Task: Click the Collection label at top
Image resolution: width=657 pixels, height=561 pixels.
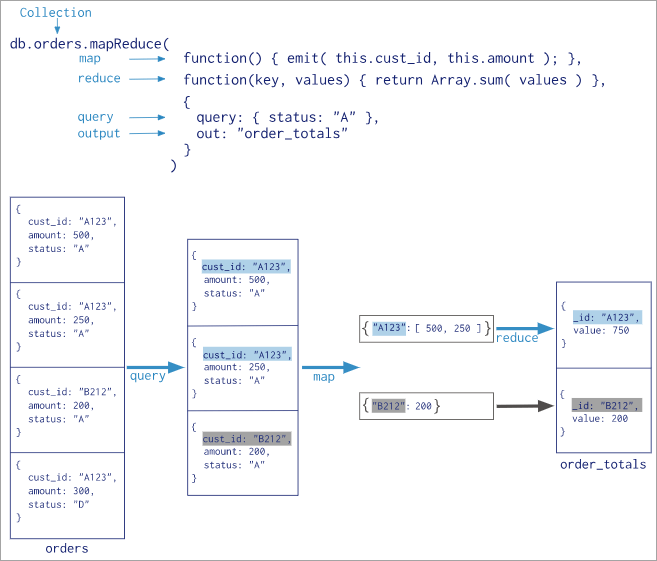Action: [55, 13]
